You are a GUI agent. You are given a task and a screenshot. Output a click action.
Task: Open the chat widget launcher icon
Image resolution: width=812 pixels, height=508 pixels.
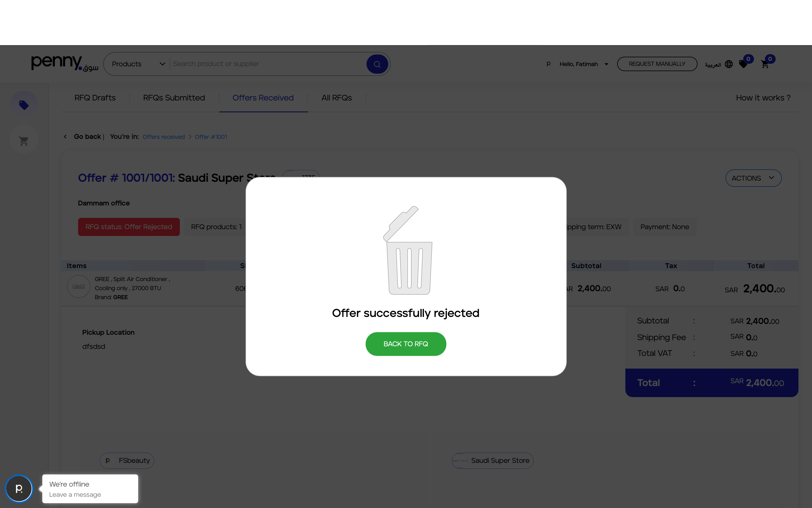[19, 489]
